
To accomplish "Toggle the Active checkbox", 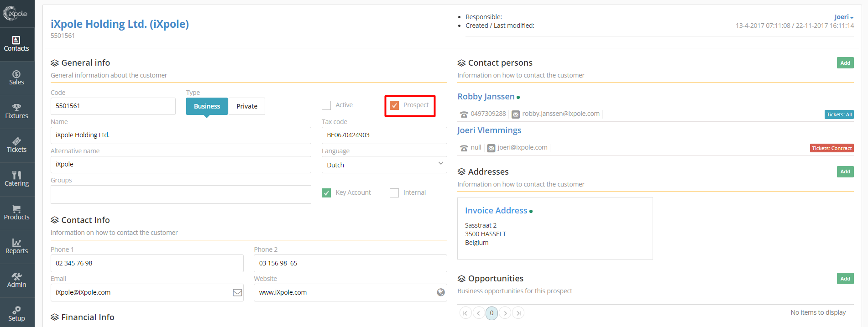I will (x=326, y=105).
